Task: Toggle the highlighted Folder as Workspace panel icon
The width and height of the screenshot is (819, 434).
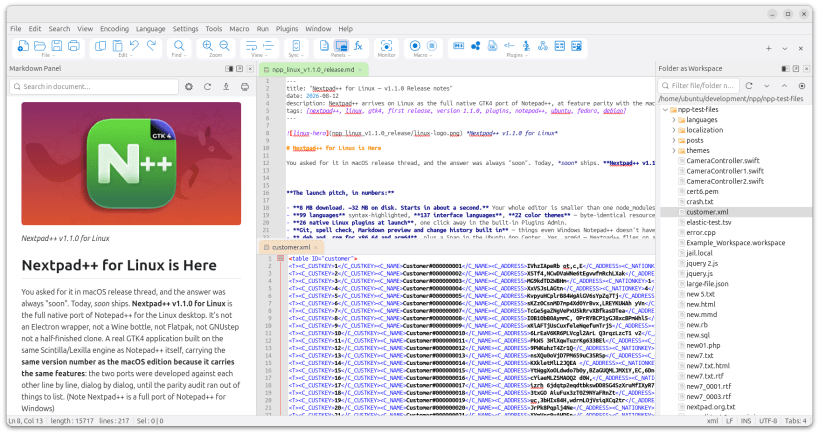Action: [341, 46]
